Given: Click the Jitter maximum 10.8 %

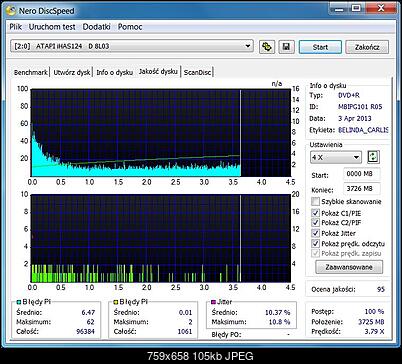Looking at the screenshot, I should point(279,322).
